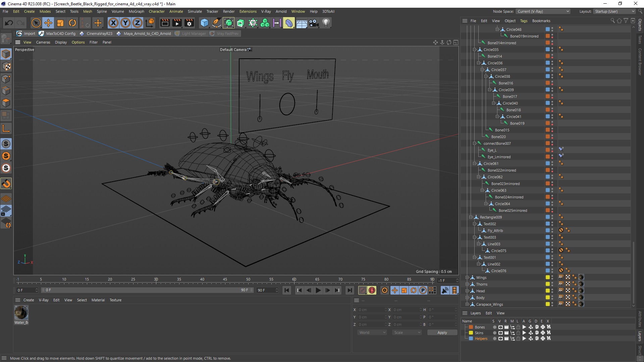Expand the Wings object tree
644x362 pixels.
click(x=467, y=278)
